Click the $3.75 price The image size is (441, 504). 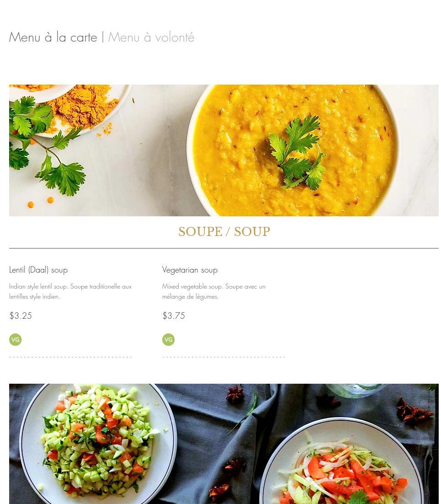(174, 316)
